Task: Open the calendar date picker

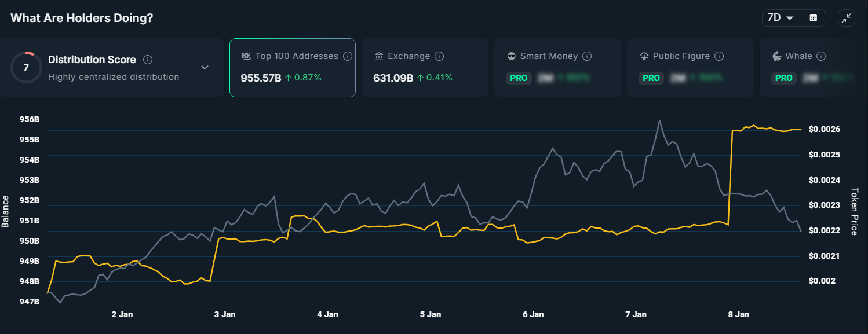Action: coord(814,18)
